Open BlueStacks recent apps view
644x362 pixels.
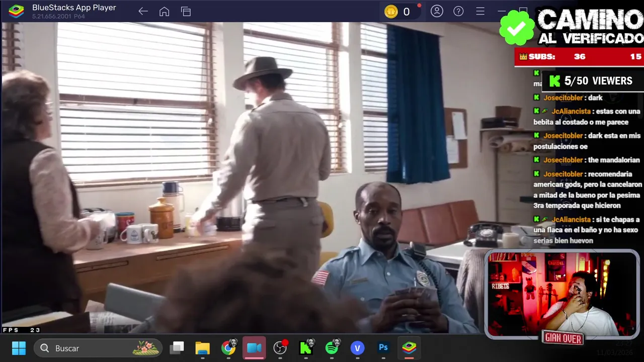tap(186, 11)
